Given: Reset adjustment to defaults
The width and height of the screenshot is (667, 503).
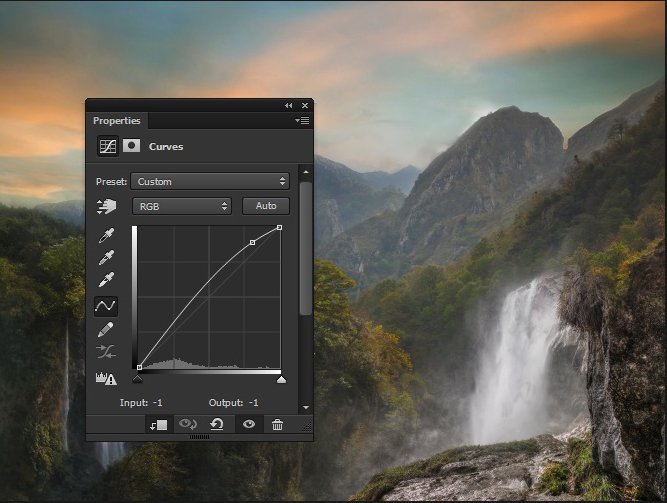Looking at the screenshot, I should pyautogui.click(x=216, y=424).
